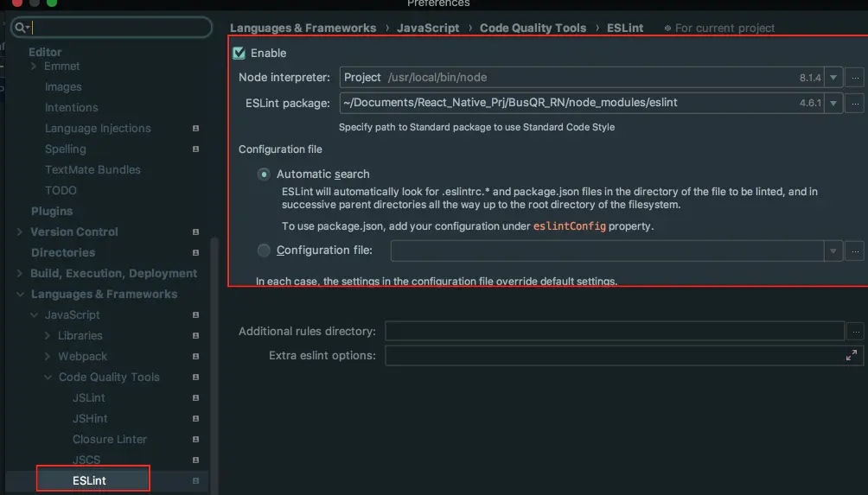This screenshot has height=495, width=868.
Task: Select Closure Linter settings page
Action: click(110, 440)
